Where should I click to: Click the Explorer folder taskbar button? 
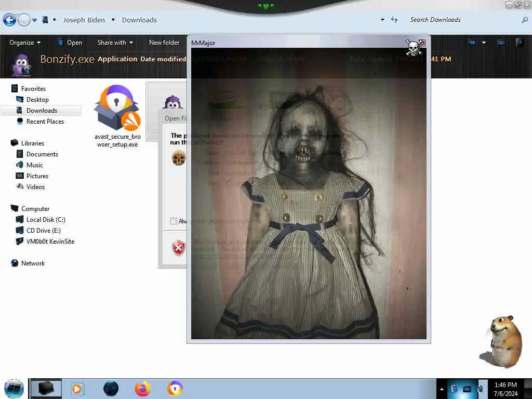(x=46, y=389)
